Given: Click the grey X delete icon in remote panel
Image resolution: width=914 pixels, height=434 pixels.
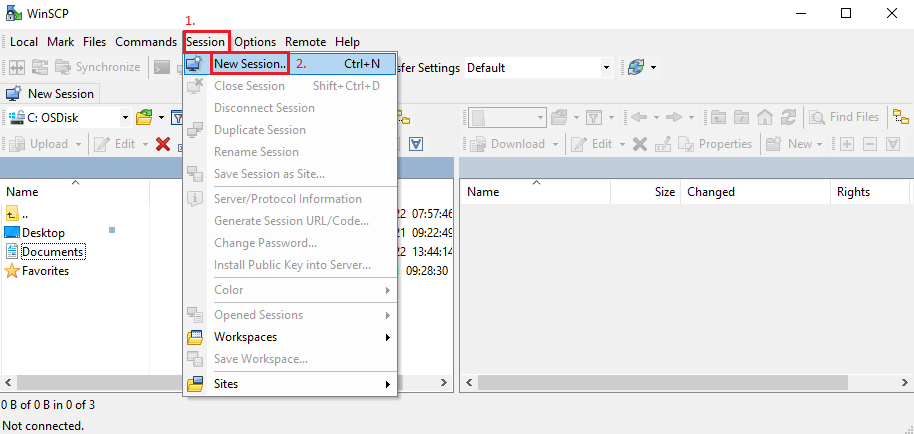Looking at the screenshot, I should (640, 144).
